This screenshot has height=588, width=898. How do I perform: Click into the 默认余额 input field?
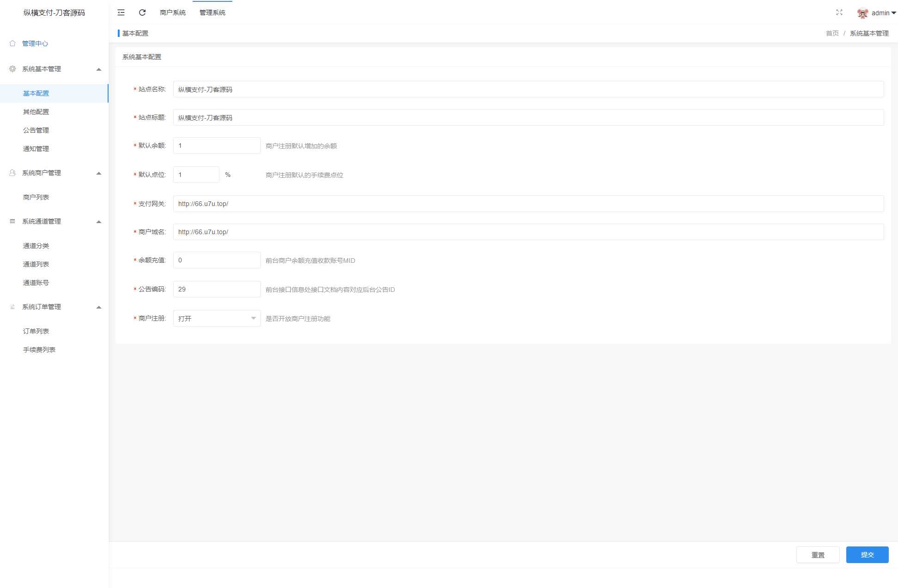(x=217, y=145)
